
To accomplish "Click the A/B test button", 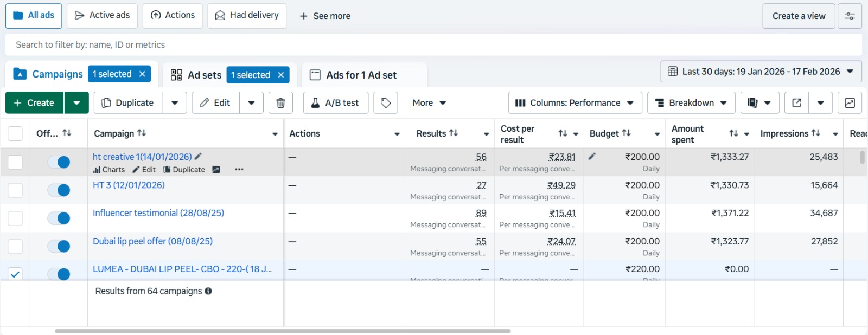I will pyautogui.click(x=335, y=103).
